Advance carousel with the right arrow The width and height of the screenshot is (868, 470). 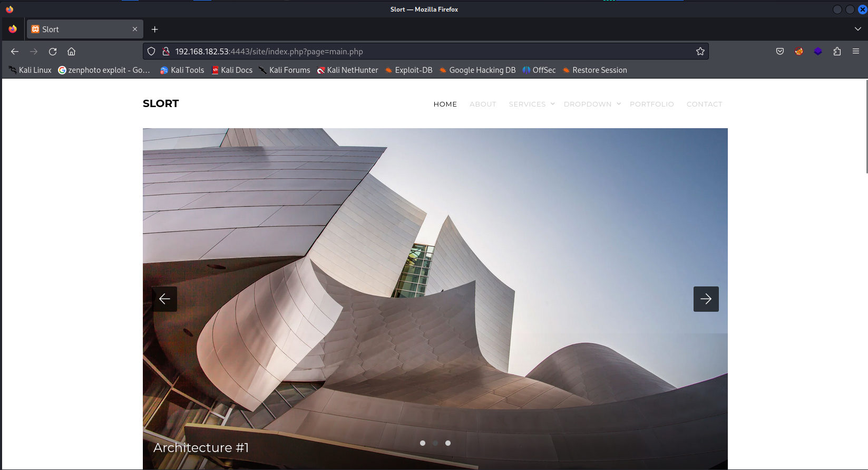pyautogui.click(x=706, y=299)
